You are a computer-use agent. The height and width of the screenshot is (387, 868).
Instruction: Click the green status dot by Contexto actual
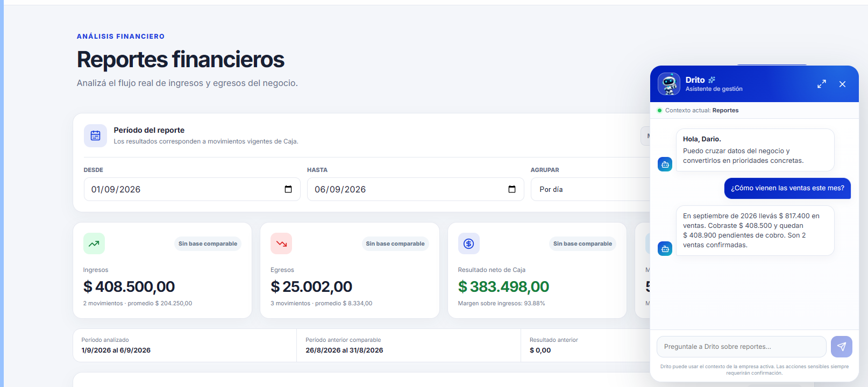coord(660,110)
